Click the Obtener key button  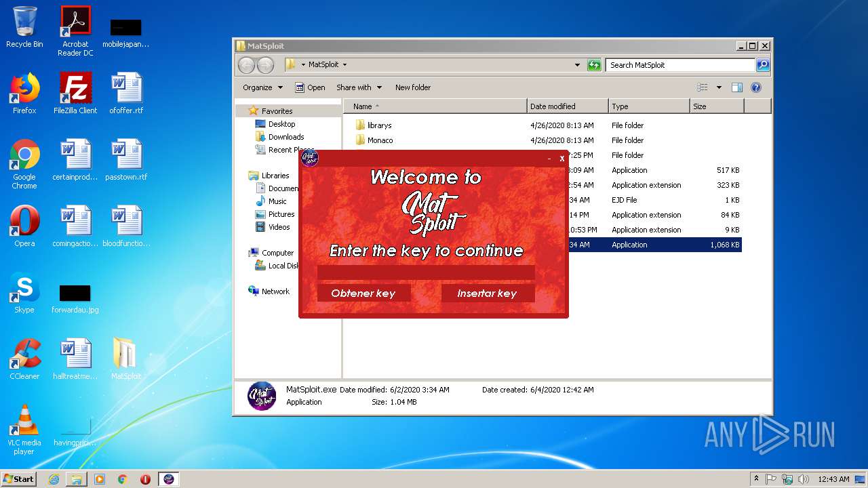[364, 293]
